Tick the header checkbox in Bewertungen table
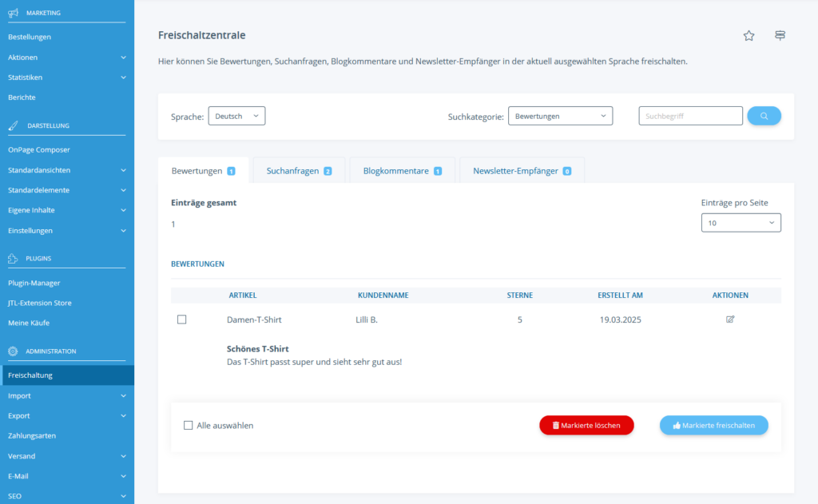818x504 pixels. click(182, 295)
